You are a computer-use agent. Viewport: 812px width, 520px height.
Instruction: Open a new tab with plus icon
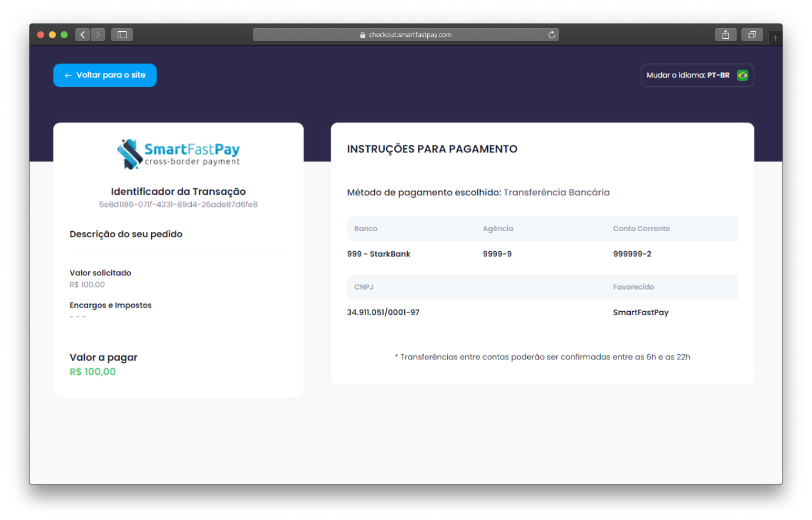click(776, 38)
